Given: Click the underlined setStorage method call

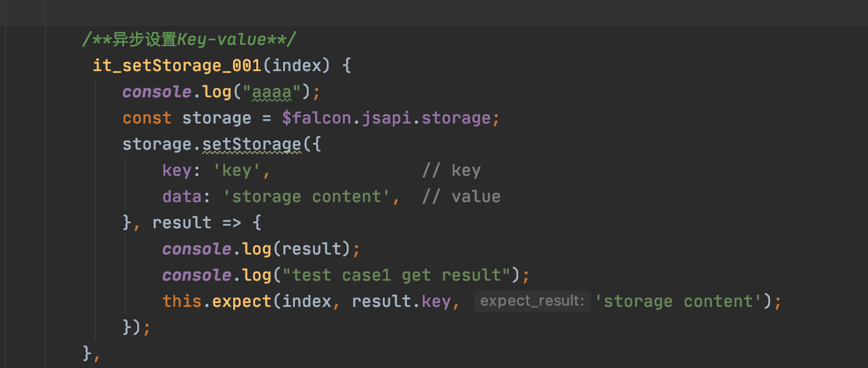Looking at the screenshot, I should (252, 145).
